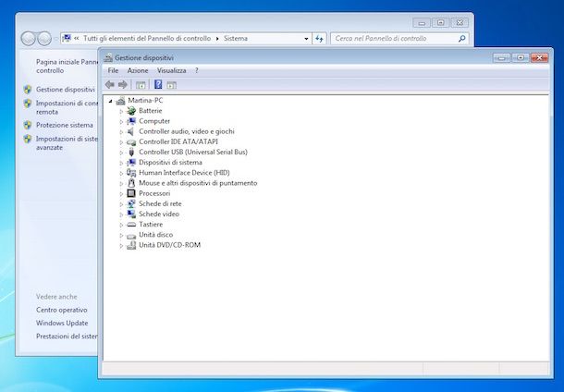Select Mouse e altri dispositivi di puntamento

tap(198, 183)
